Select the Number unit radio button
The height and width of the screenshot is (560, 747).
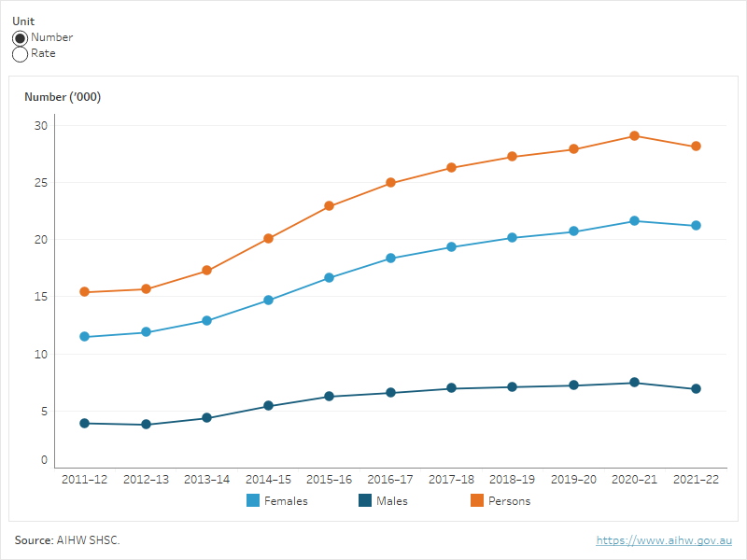(x=20, y=38)
